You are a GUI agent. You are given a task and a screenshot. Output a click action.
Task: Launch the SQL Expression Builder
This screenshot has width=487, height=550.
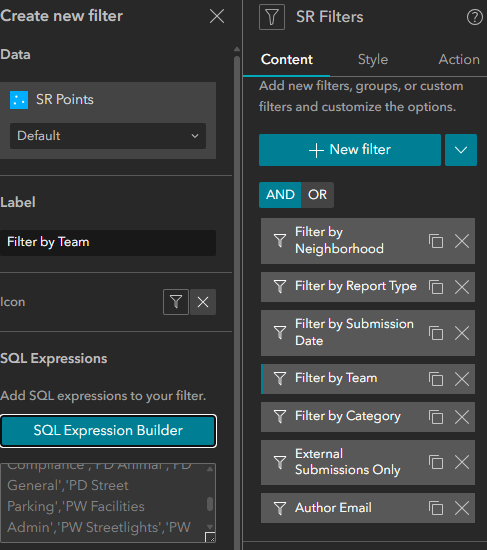[108, 431]
